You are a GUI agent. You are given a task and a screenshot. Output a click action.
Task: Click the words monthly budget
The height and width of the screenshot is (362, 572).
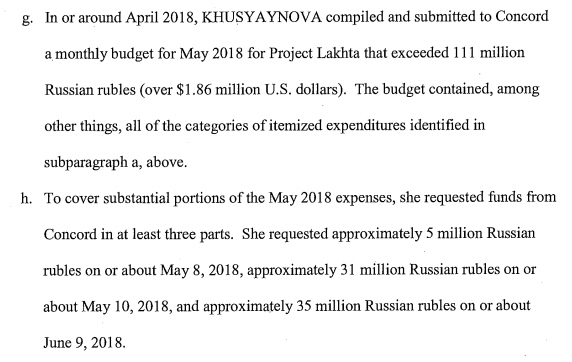(x=104, y=54)
